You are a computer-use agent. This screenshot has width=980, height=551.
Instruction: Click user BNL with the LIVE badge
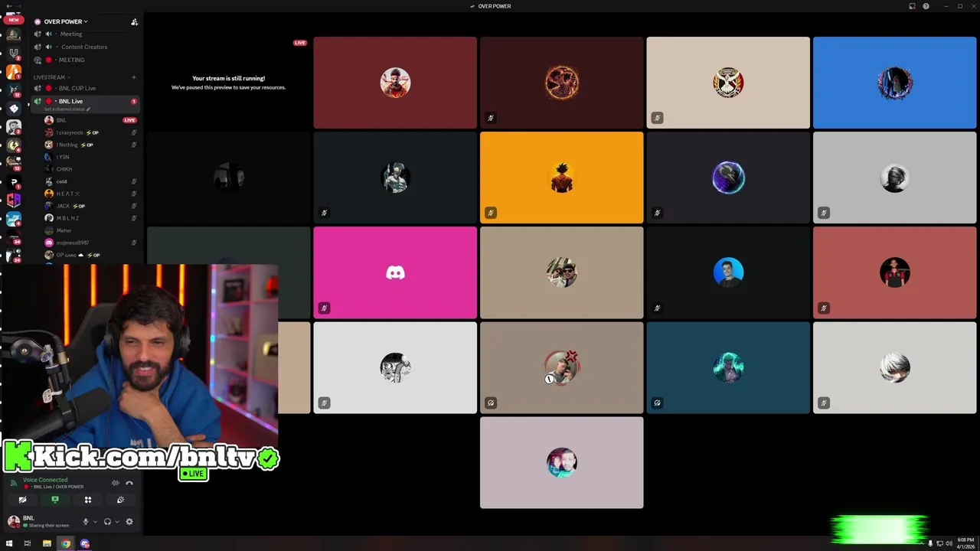click(90, 120)
